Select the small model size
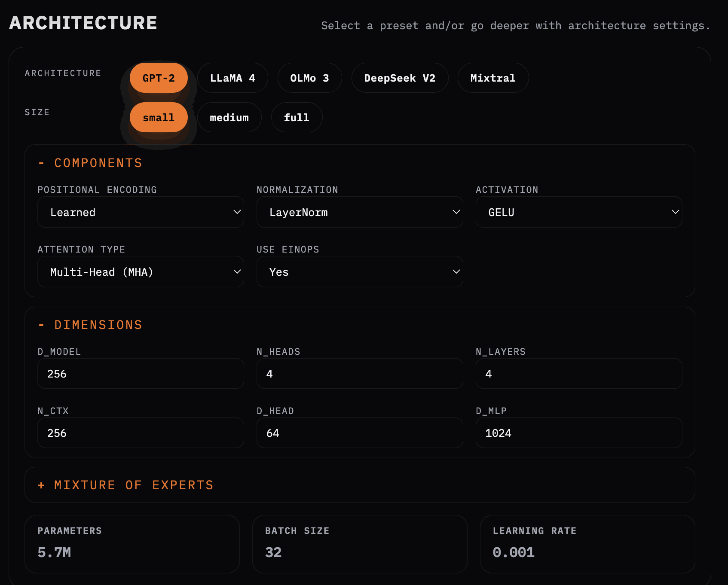The image size is (728, 585). pos(159,118)
